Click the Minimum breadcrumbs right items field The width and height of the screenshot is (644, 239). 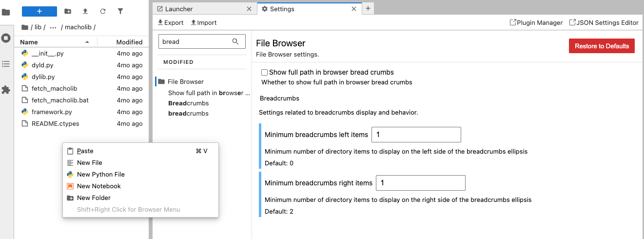pos(421,183)
